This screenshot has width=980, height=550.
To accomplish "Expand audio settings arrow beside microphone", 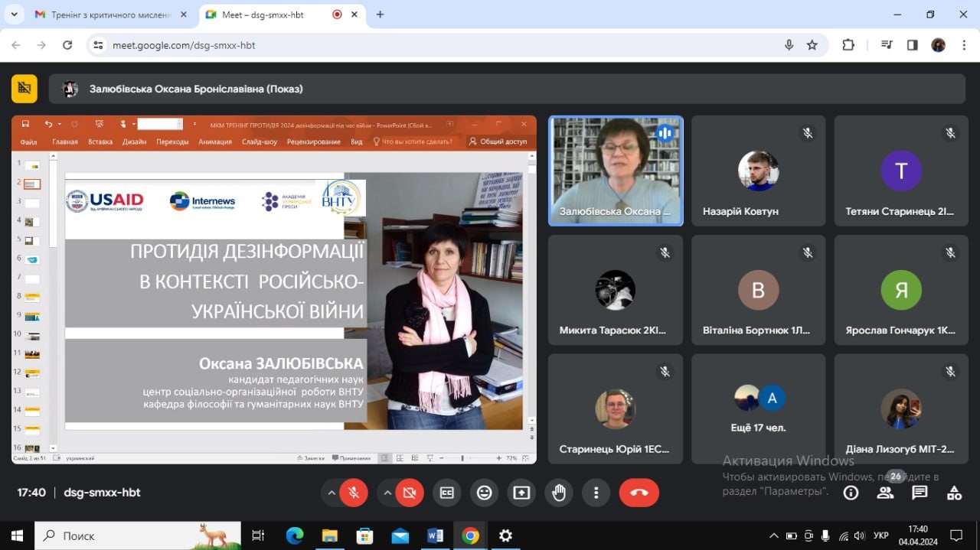I will [332, 493].
